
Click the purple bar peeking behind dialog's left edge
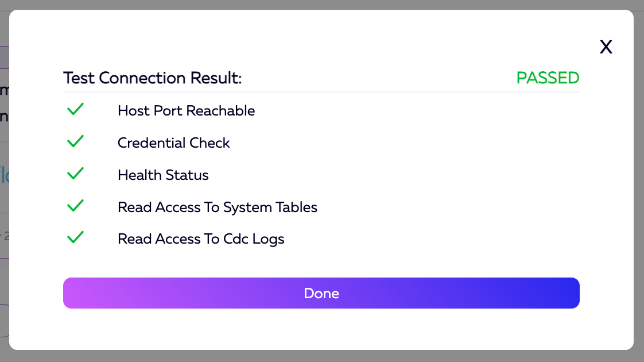pyautogui.click(x=4, y=57)
